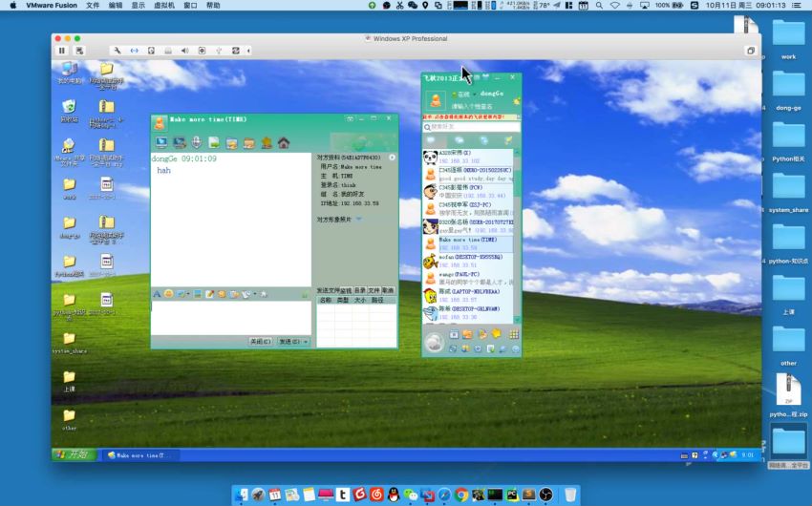
Task: Click Feiqiu contacts list scrollbar
Action: pyautogui.click(x=517, y=236)
